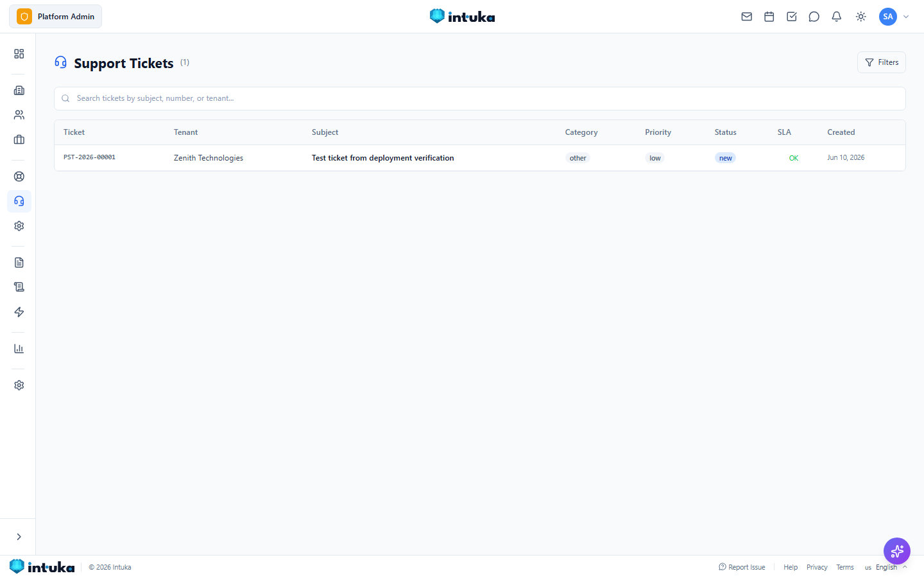Click the Status column header

click(x=726, y=132)
